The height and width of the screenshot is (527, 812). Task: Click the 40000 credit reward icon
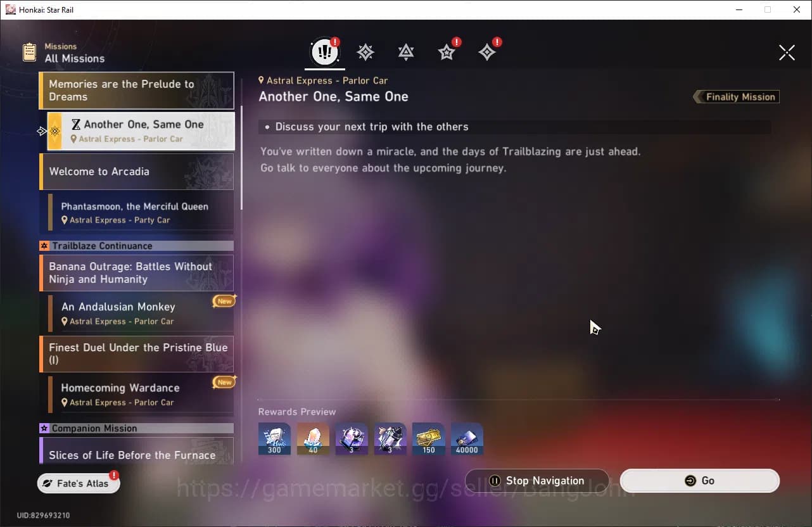[467, 439]
